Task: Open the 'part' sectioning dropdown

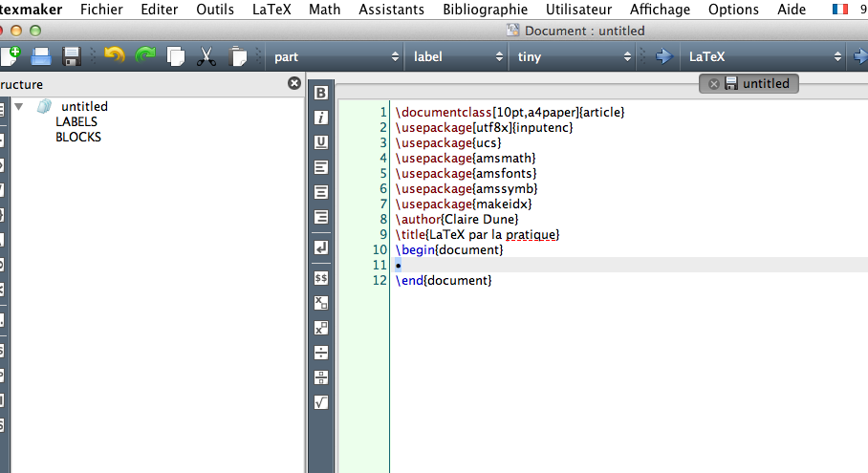Action: 335,57
